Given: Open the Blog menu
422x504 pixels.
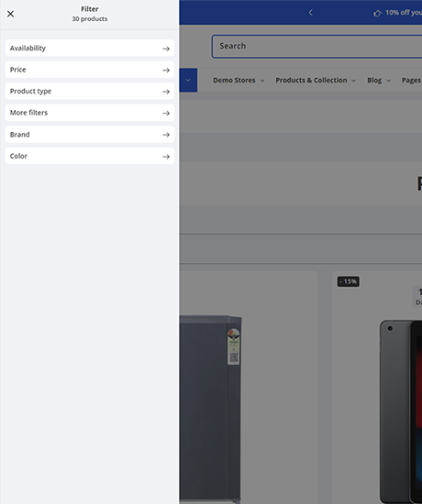Looking at the screenshot, I should (x=379, y=80).
